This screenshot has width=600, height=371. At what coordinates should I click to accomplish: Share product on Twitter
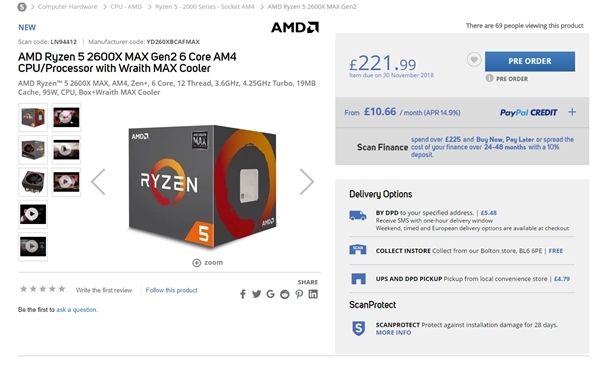tap(256, 294)
